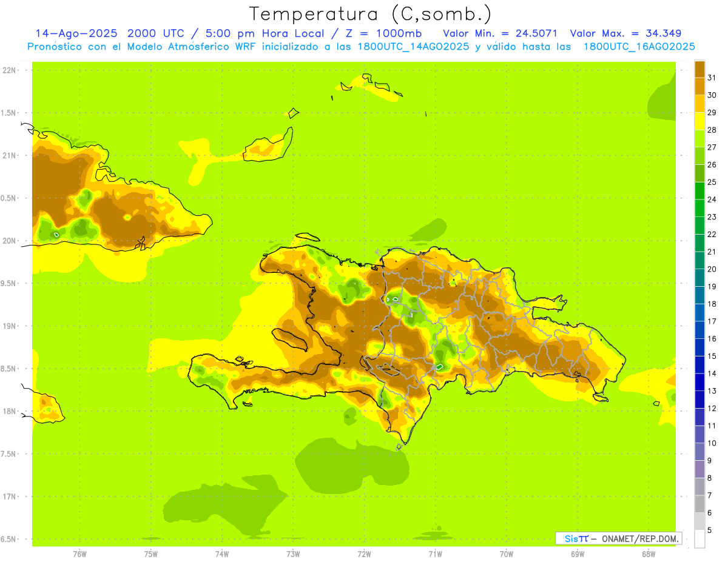
Task: Click the "73W" longitude axis label
Action: 293,554
